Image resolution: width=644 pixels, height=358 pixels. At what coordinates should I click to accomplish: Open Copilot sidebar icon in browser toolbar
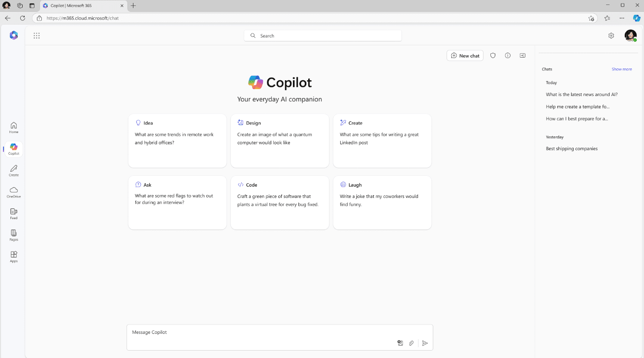click(x=637, y=18)
